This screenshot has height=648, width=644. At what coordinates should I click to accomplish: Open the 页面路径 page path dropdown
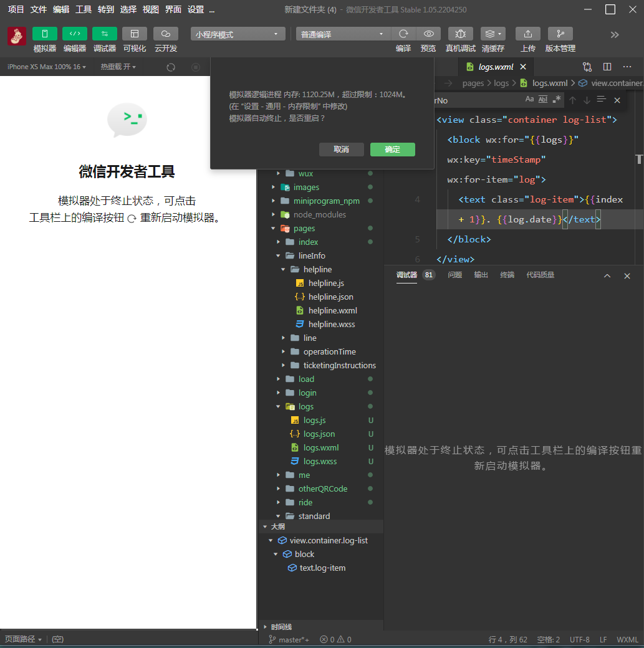(22, 639)
